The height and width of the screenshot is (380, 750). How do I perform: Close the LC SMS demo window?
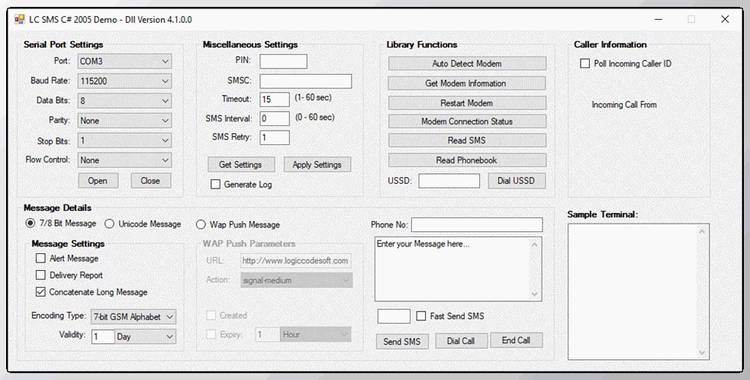coord(725,19)
